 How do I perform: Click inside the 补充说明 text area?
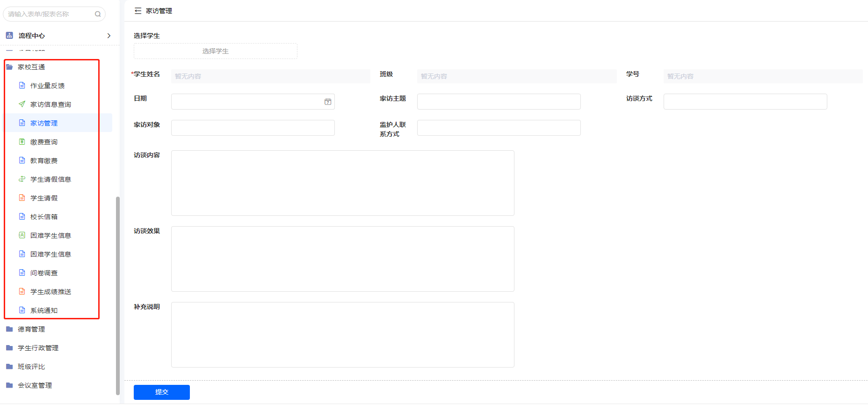pyautogui.click(x=343, y=335)
